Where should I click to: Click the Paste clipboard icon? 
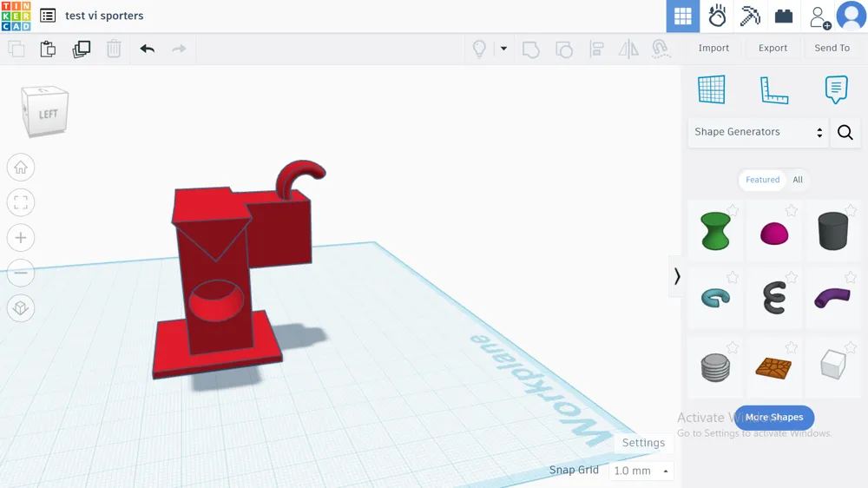click(48, 49)
